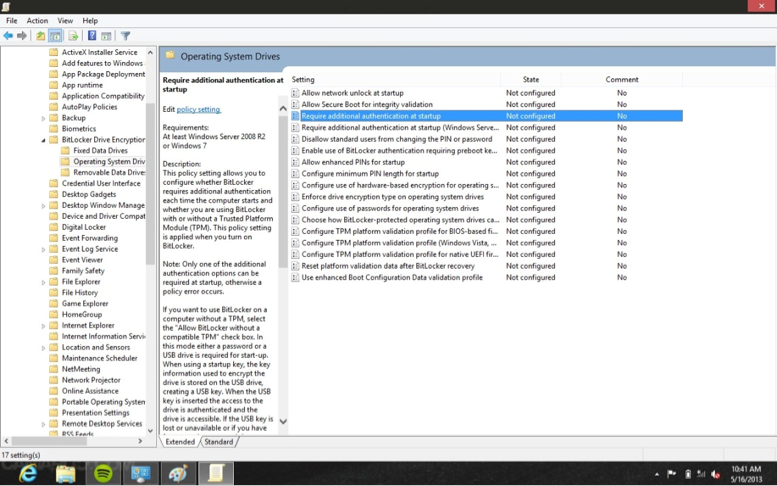Image resolution: width=777 pixels, height=486 pixels.
Task: Click the Action Center flag tray icon
Action: pyautogui.click(x=671, y=474)
